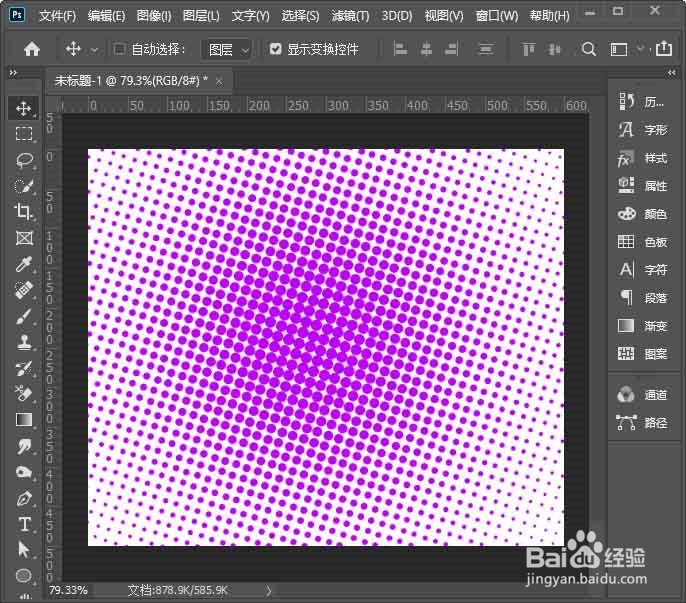This screenshot has height=603, width=686.
Task: Open the status bar info arrow
Action: click(269, 591)
